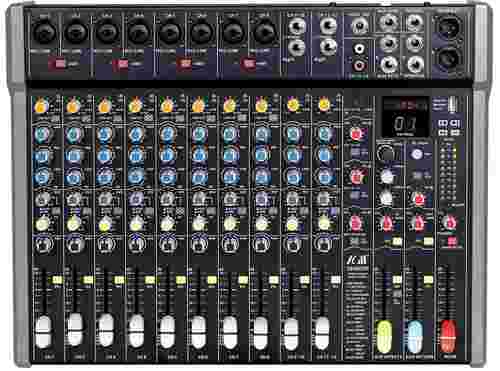Click the channel 1 XLR combo input jack
The height and width of the screenshot is (371, 500).
click(x=45, y=33)
